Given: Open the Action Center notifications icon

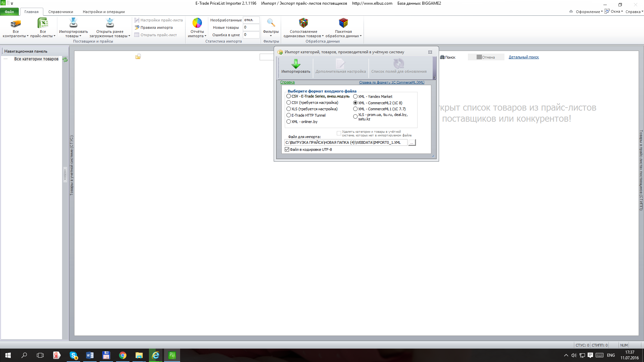Looking at the screenshot, I should coord(590,355).
